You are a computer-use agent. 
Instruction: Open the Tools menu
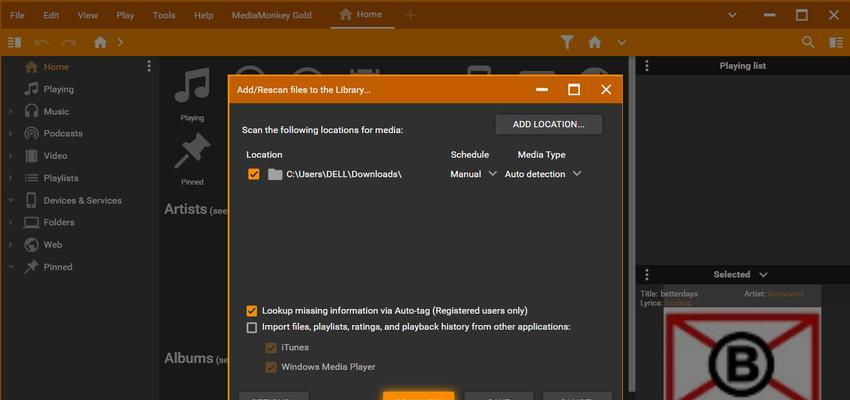[x=164, y=15]
